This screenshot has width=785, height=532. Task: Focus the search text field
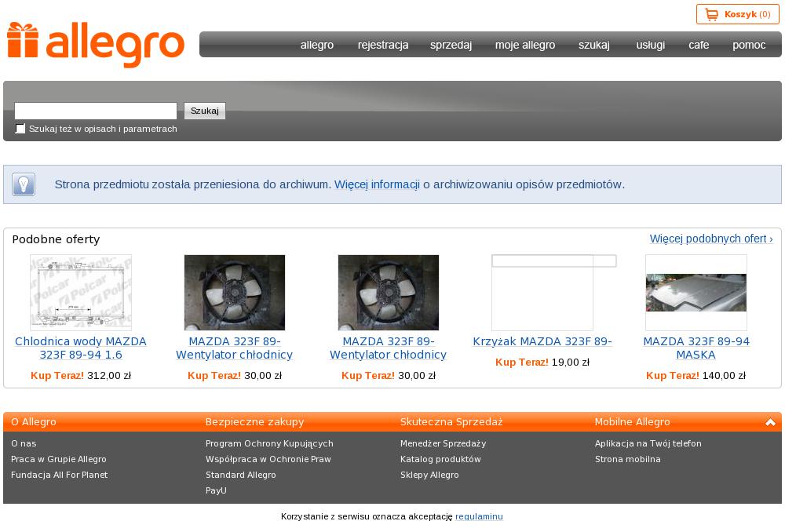point(96,111)
